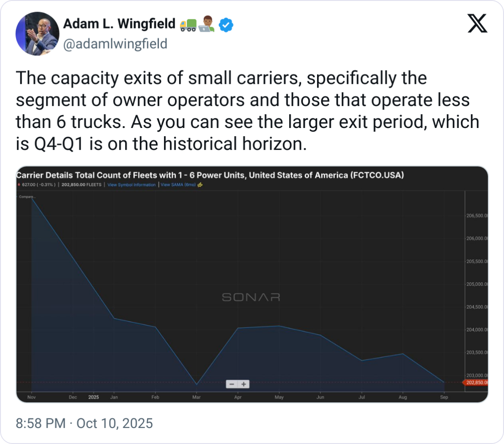This screenshot has width=504, height=444.
Task: Click the truck emoji beside the name
Action: coord(188,25)
